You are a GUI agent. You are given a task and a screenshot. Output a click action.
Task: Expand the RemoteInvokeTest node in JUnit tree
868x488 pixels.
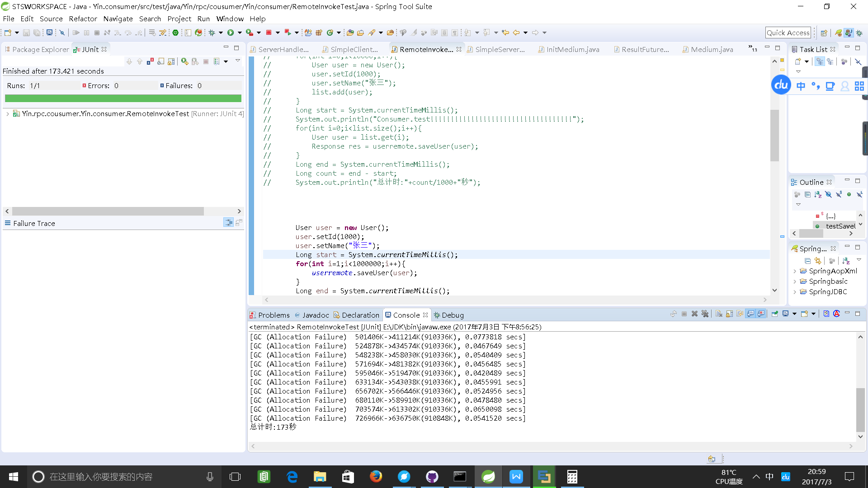coord(8,114)
